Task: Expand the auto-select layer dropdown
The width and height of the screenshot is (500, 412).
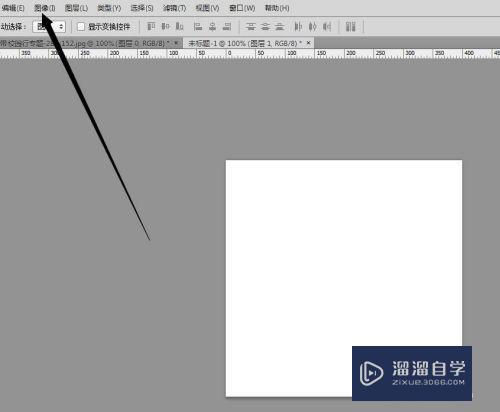Action: click(49, 27)
